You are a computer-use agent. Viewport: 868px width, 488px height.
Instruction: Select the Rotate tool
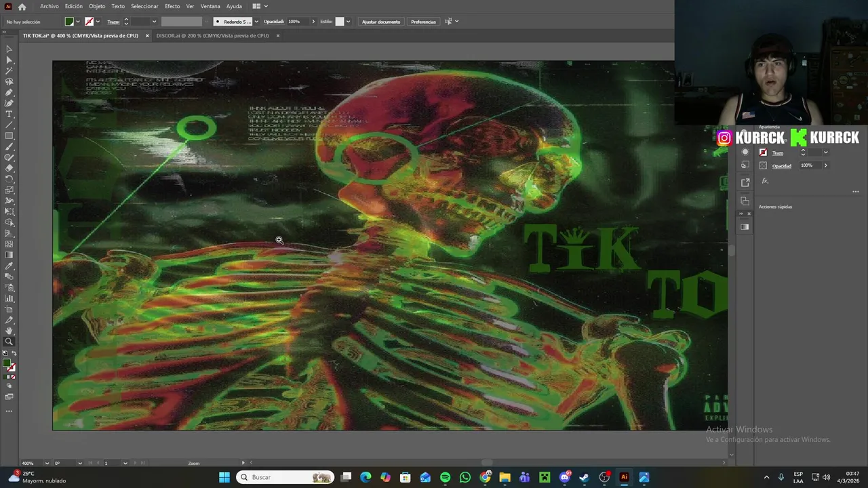(x=9, y=179)
